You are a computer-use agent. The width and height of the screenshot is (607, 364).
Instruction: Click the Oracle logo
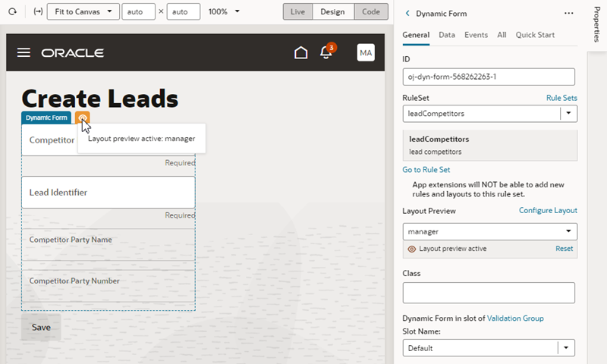(x=72, y=52)
